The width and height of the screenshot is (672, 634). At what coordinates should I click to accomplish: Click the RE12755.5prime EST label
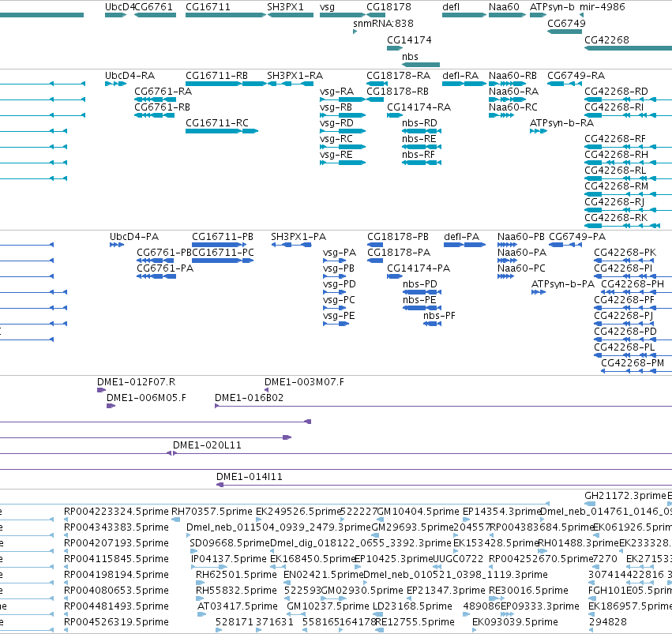(415, 622)
